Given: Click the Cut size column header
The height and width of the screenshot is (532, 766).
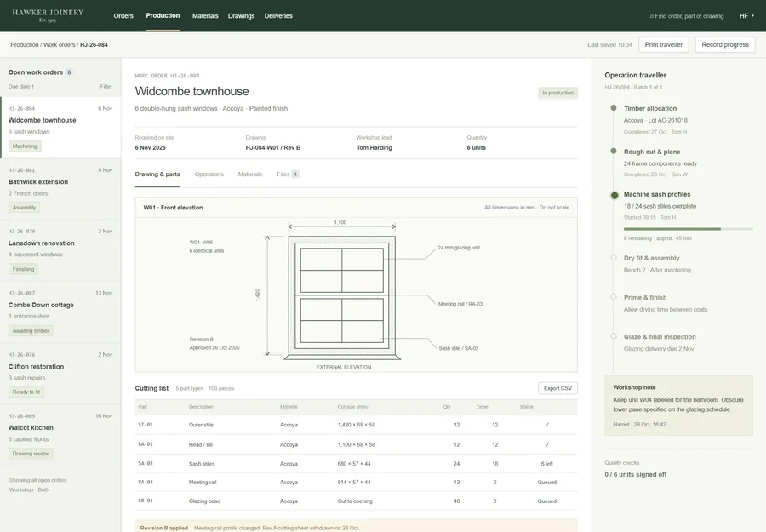Looking at the screenshot, I should tap(352, 407).
